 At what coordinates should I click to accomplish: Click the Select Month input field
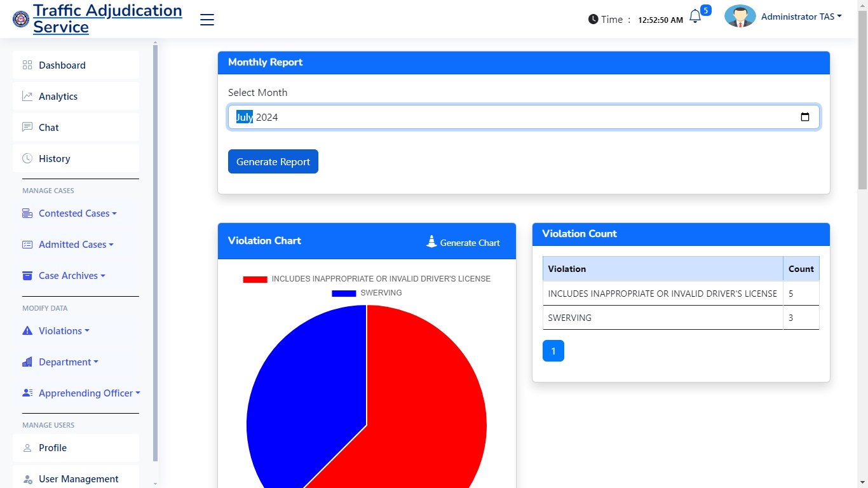tap(508, 117)
